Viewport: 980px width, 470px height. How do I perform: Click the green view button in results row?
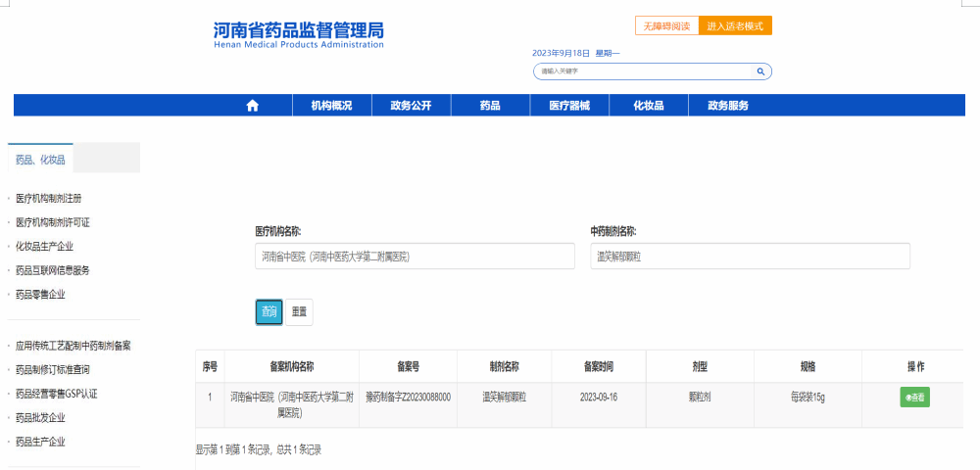click(x=914, y=398)
